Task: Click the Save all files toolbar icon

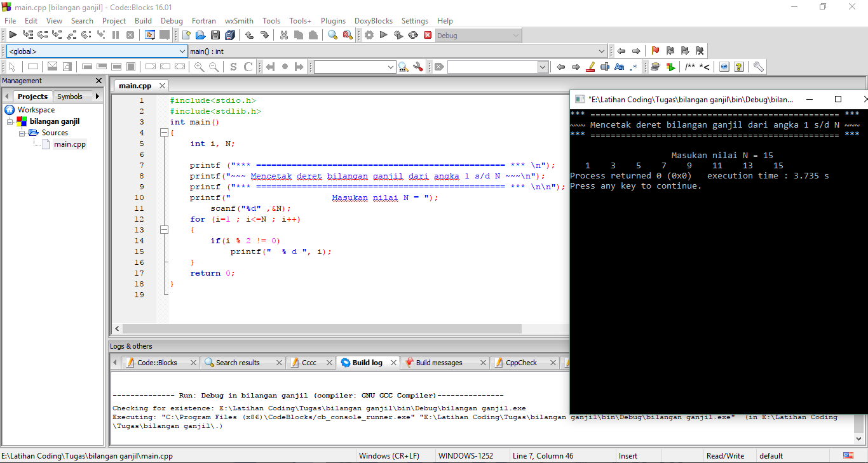Action: [x=229, y=35]
